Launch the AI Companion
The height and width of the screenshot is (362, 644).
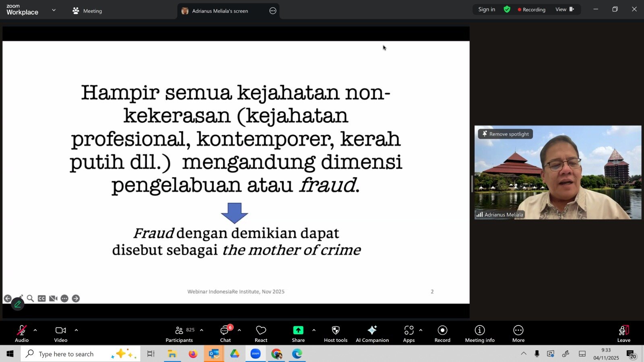[372, 333]
